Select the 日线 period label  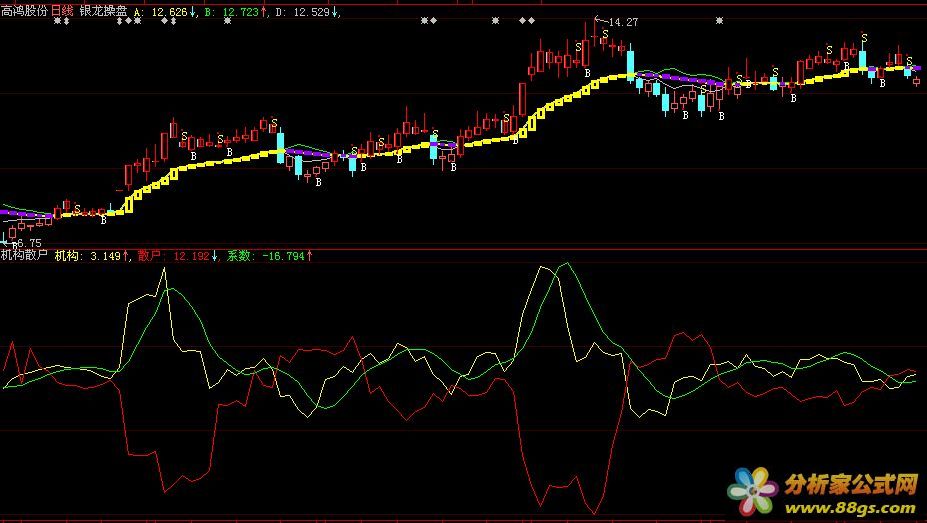tap(62, 11)
